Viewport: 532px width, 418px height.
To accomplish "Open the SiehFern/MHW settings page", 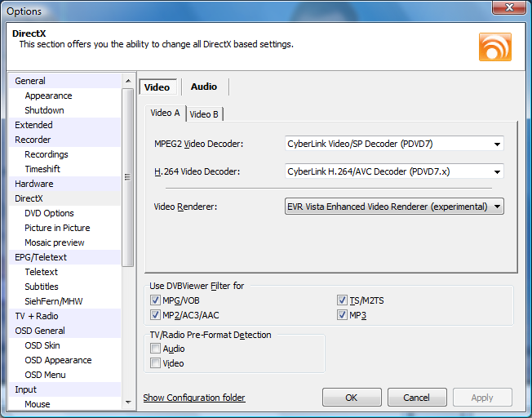I will [x=64, y=301].
